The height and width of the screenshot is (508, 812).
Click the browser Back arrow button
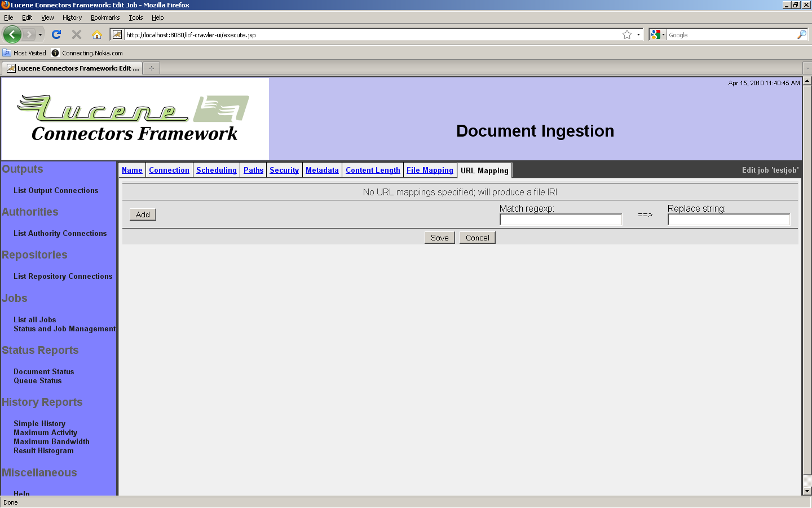[12, 34]
